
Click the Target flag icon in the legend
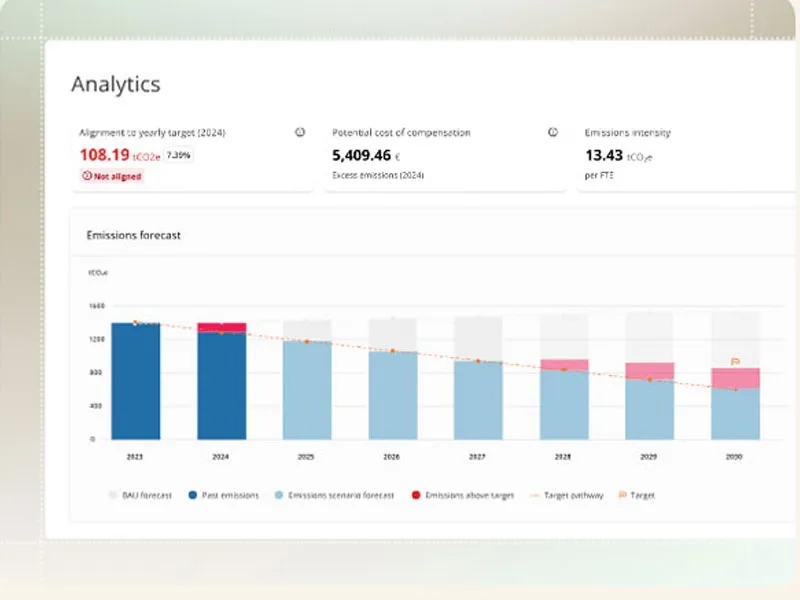(622, 495)
